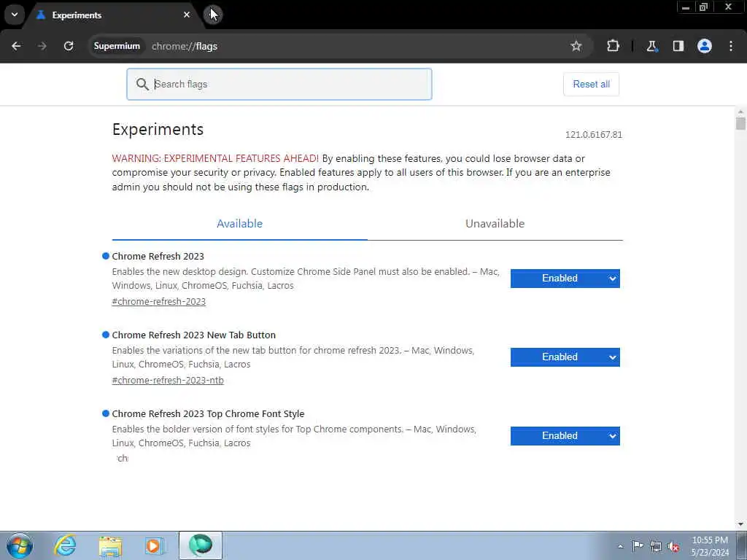Click the scrollbar down arrow
Viewport: 747px width, 560px height.
coord(740,524)
